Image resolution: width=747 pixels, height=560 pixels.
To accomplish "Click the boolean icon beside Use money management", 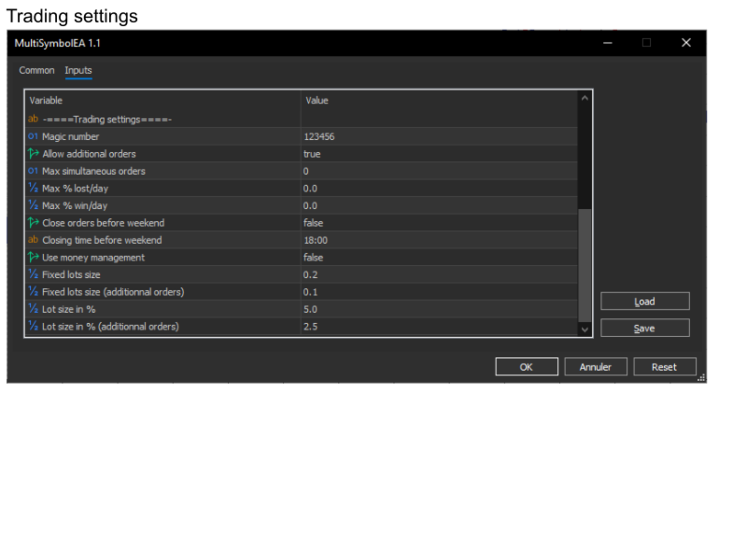I will [x=33, y=258].
